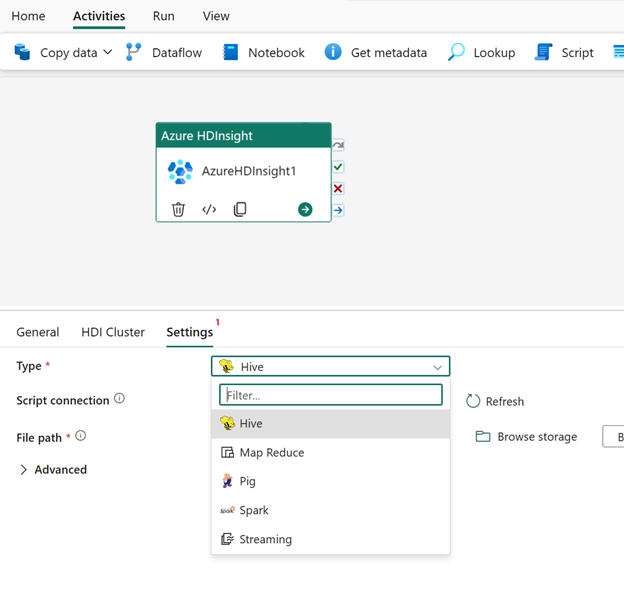Select the Azure HDInsight activity header
Viewport: 624px width, 596px height.
[244, 136]
